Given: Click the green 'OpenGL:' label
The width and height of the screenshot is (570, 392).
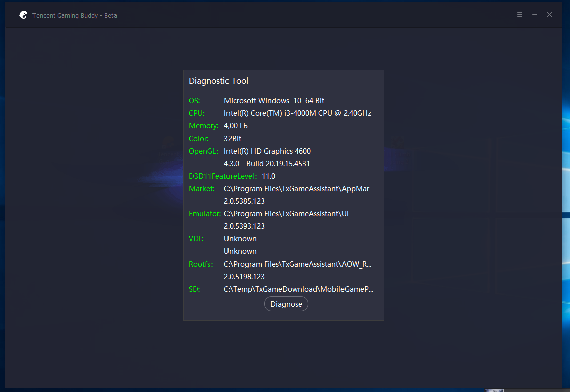Looking at the screenshot, I should pyautogui.click(x=203, y=151).
